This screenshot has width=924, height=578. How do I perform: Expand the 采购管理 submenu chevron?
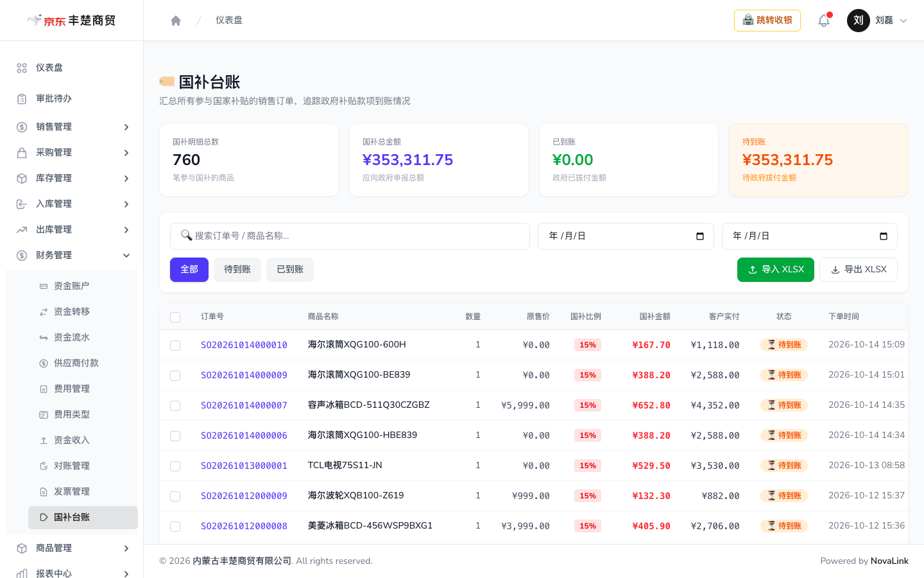[126, 153]
